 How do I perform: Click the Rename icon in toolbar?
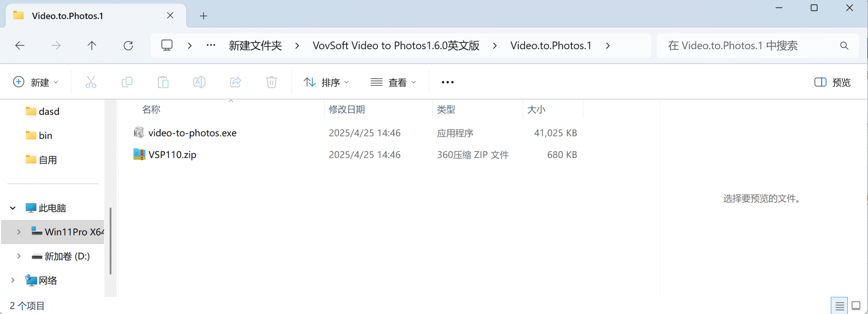[199, 82]
